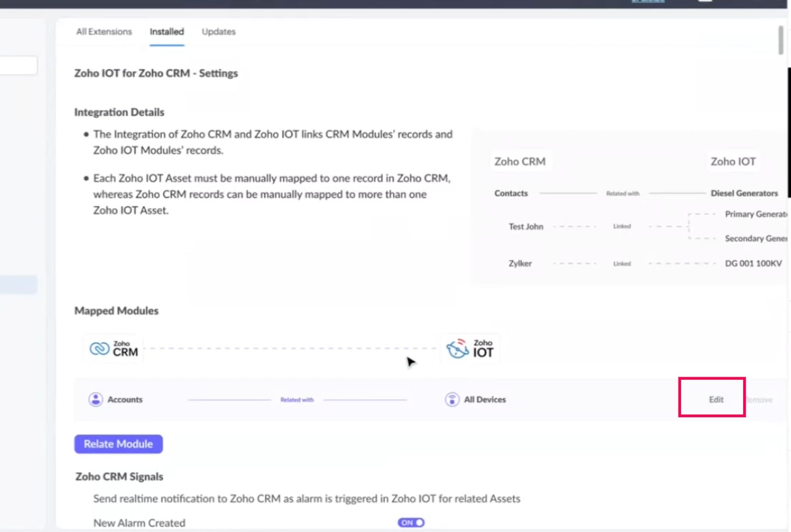Click the "Zoho CRM" label in the diagram
The height and width of the screenshot is (532, 791).
click(520, 162)
